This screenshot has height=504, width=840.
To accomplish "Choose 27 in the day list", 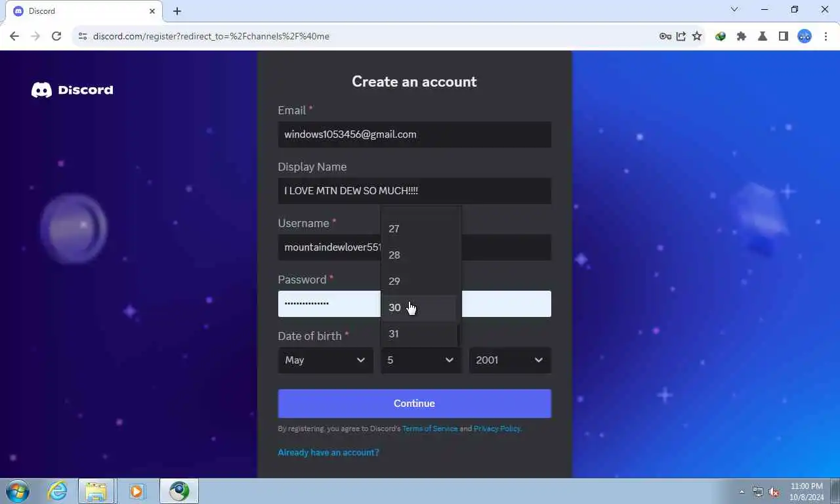I will point(419,228).
